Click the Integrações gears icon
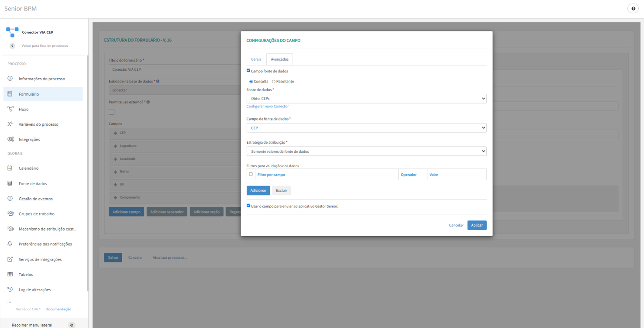The image size is (644, 330). click(10, 139)
